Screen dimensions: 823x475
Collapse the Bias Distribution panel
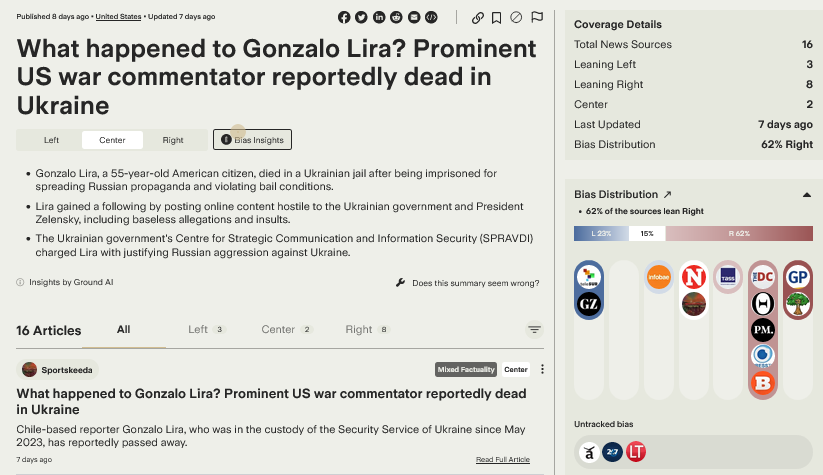pyautogui.click(x=807, y=195)
